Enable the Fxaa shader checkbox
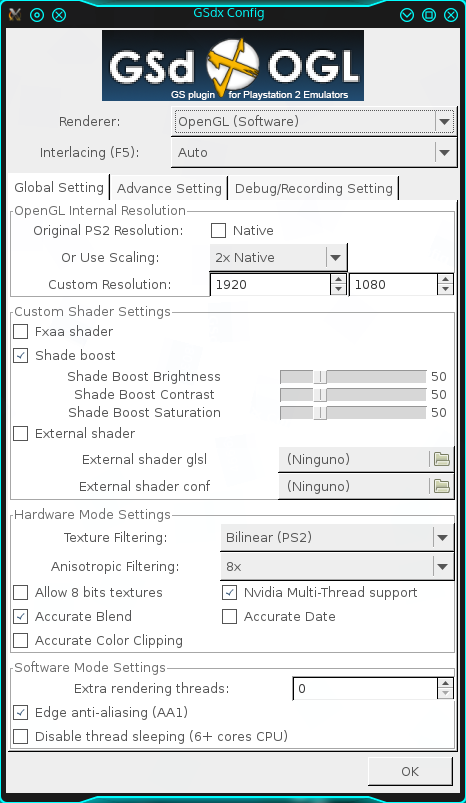The height and width of the screenshot is (803, 466). point(20,331)
